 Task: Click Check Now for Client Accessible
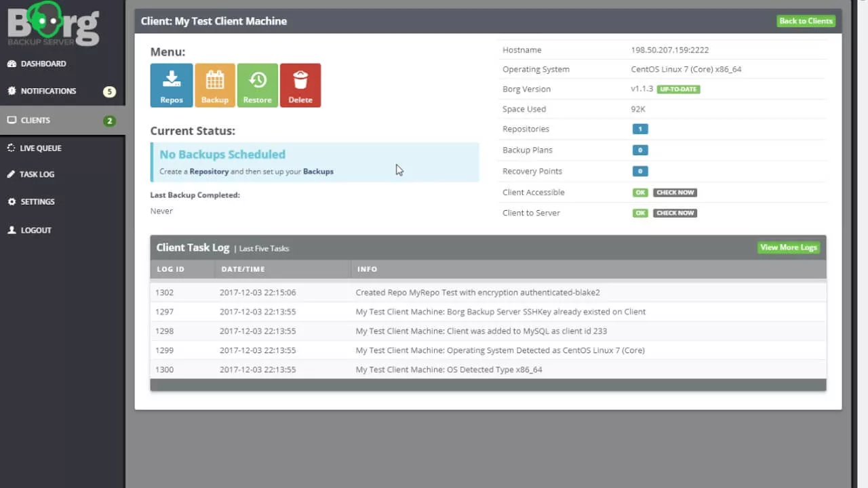(x=675, y=192)
